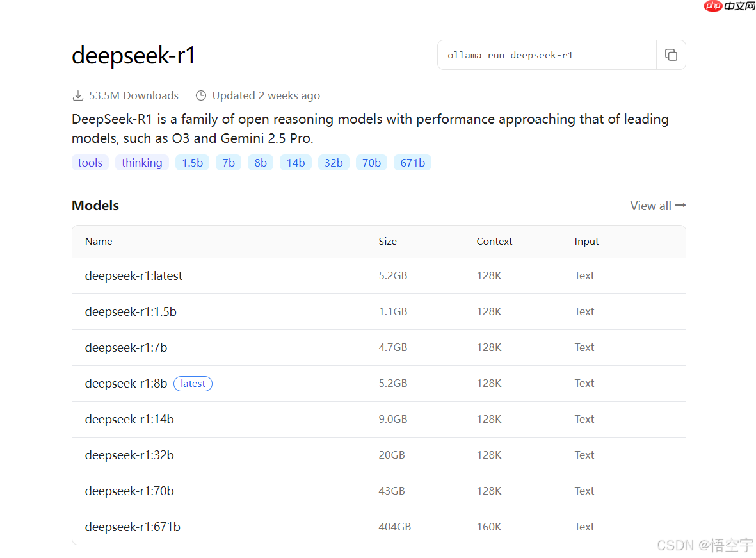Open the deepseek-r1:671b model
The height and width of the screenshot is (558, 756).
click(133, 527)
